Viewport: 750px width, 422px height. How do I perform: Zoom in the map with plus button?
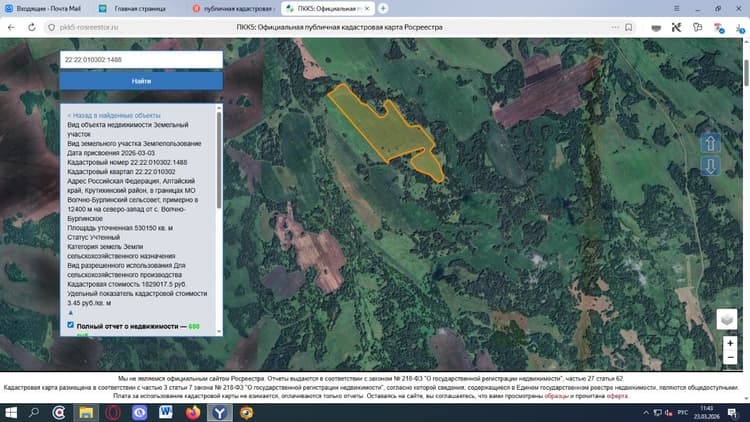[x=730, y=343]
